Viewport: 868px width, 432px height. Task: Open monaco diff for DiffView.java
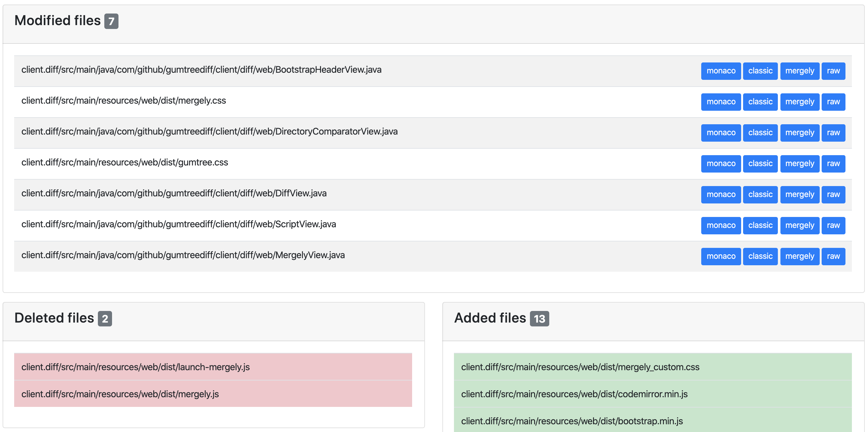721,194
